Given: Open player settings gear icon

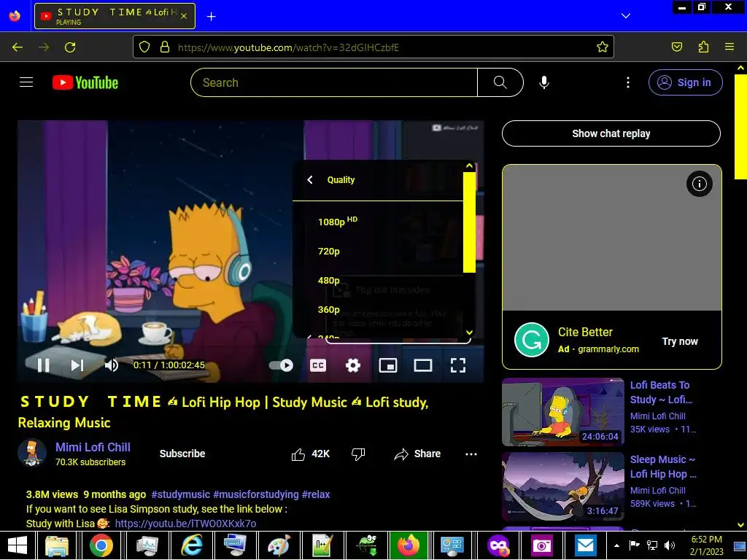Looking at the screenshot, I should 353,365.
